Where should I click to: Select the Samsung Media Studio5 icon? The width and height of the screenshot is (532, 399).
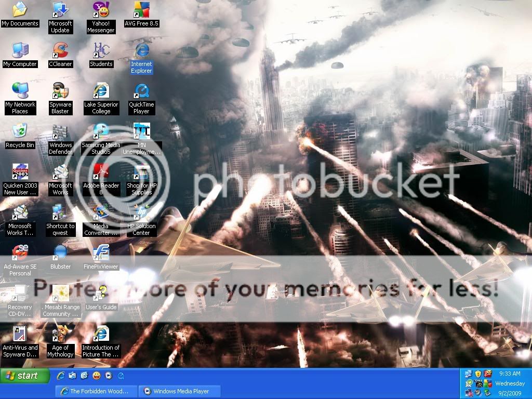[101, 139]
